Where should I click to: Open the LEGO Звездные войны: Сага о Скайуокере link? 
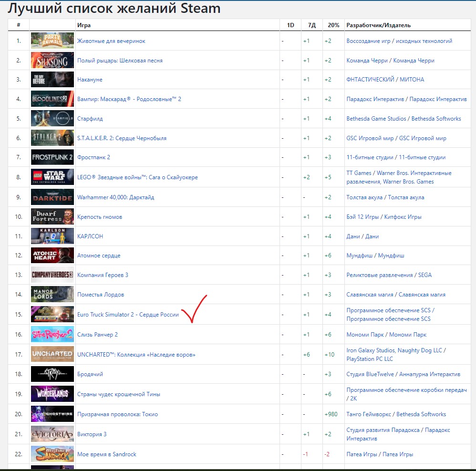(x=137, y=177)
